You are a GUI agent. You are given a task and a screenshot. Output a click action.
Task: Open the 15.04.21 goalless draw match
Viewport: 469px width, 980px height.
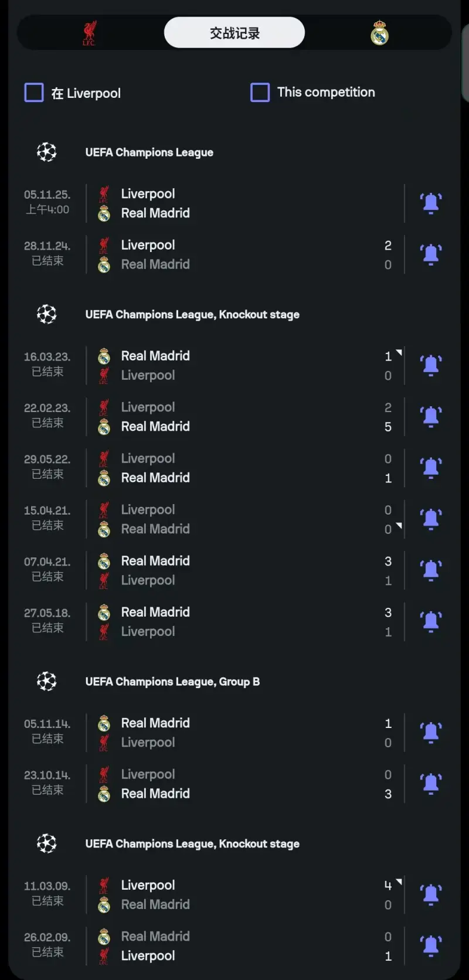click(x=235, y=519)
